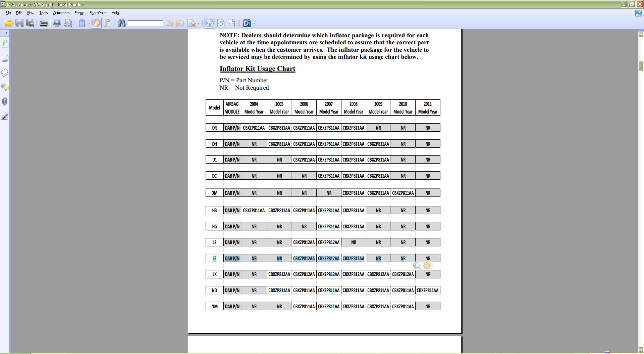Open the Bookmarks panel
Image resolution: width=644 pixels, height=354 pixels.
[x=5, y=44]
